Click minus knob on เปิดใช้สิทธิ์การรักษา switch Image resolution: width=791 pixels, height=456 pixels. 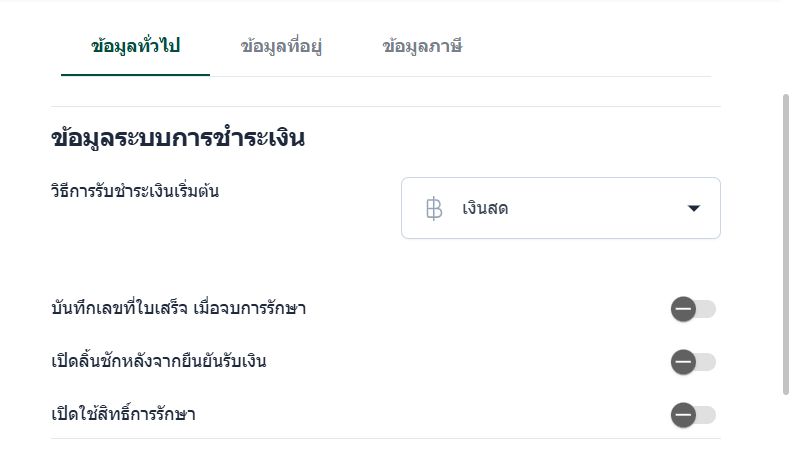(684, 415)
